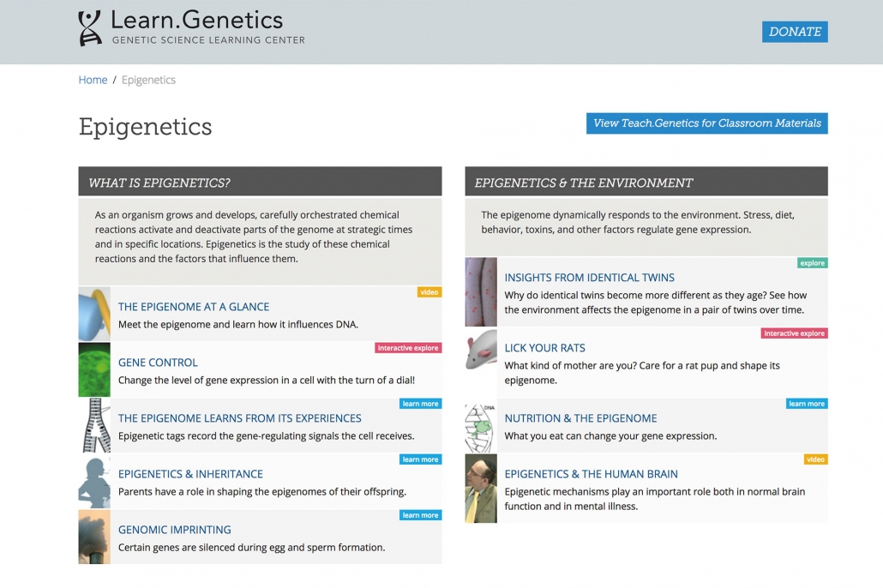Click the green Gene Control cell thumbnail

tap(94, 369)
